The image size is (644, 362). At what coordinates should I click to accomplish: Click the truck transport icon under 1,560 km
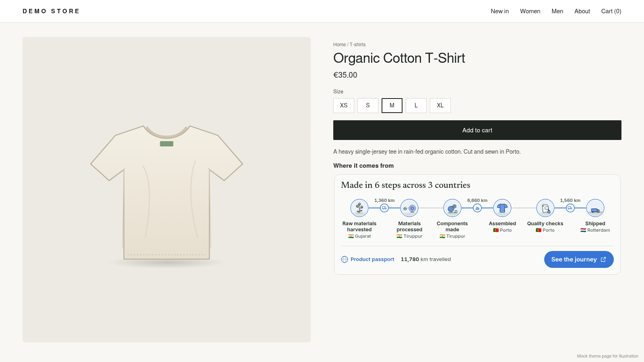(x=570, y=208)
